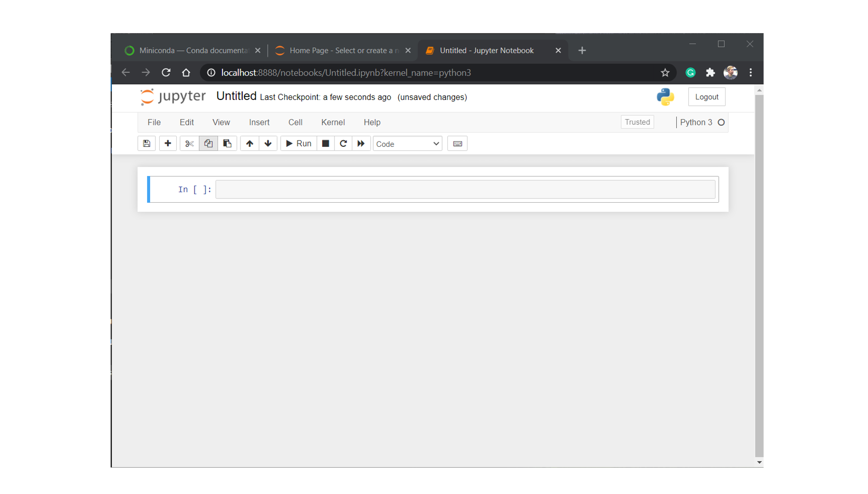
Task: Close the Miniconda documentation tab
Action: coord(258,50)
